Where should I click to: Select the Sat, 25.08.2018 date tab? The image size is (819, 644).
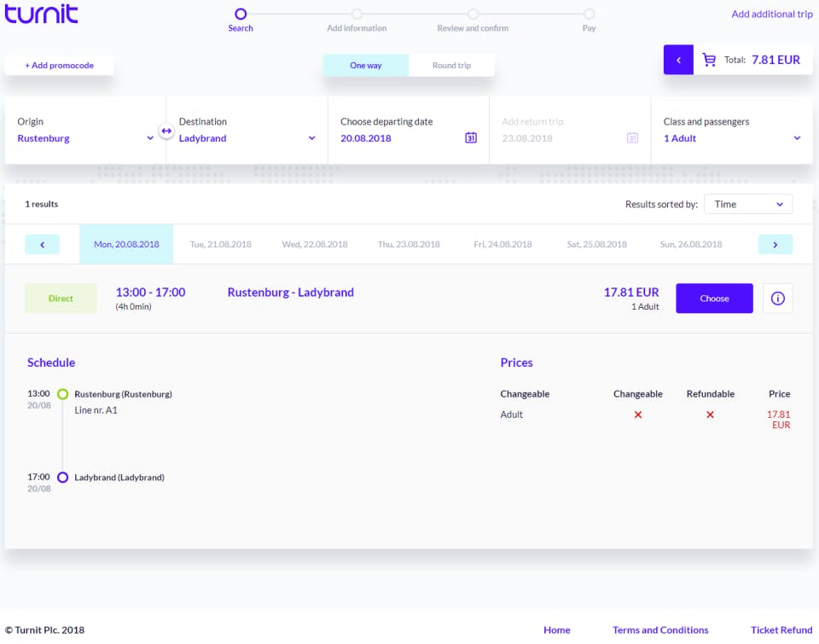click(x=595, y=243)
